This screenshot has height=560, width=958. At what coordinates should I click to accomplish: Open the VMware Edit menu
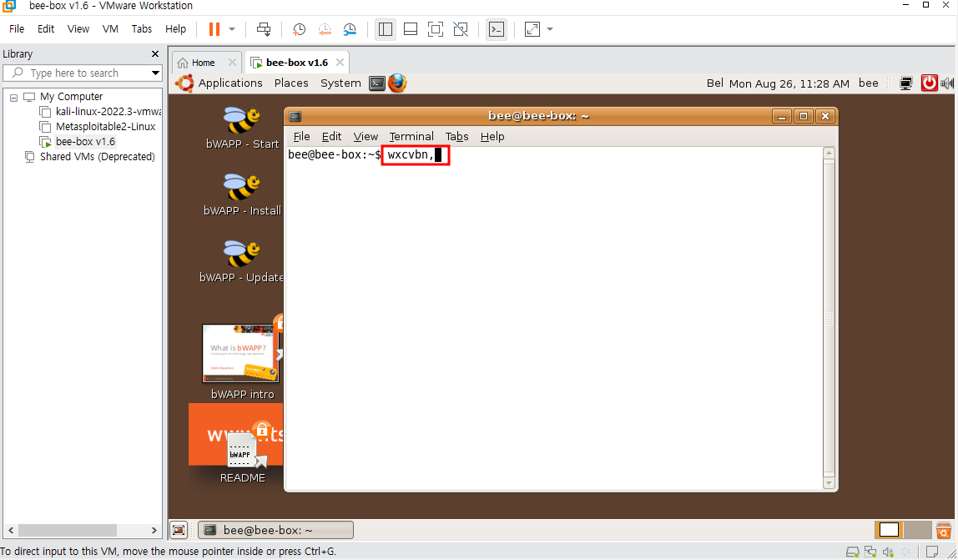tap(46, 28)
